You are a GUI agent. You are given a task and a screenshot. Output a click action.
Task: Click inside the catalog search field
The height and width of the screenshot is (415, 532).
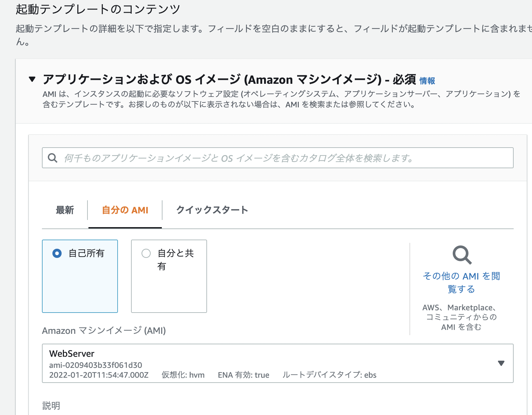click(x=229, y=158)
